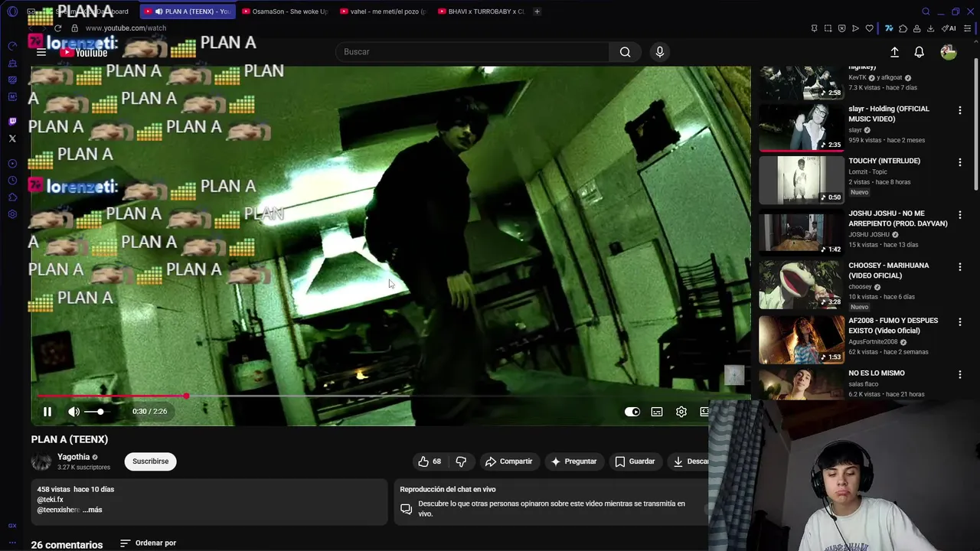980x551 pixels.
Task: Save the video with Guardar
Action: [x=635, y=461]
